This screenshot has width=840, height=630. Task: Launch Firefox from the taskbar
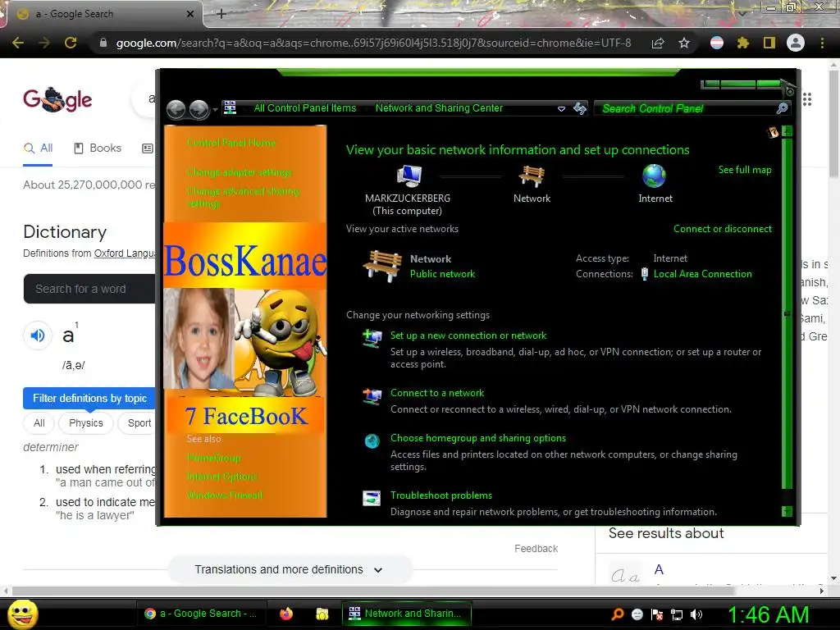click(286, 614)
